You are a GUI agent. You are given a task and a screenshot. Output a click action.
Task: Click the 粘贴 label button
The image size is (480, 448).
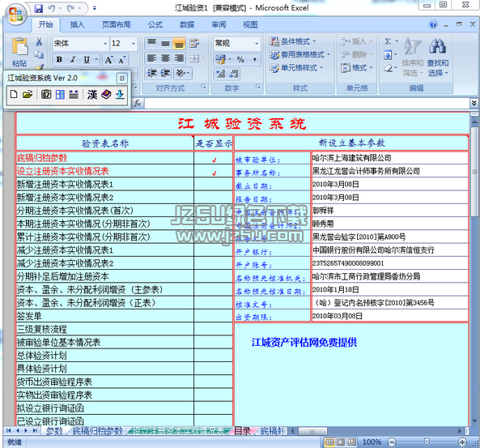click(x=19, y=63)
